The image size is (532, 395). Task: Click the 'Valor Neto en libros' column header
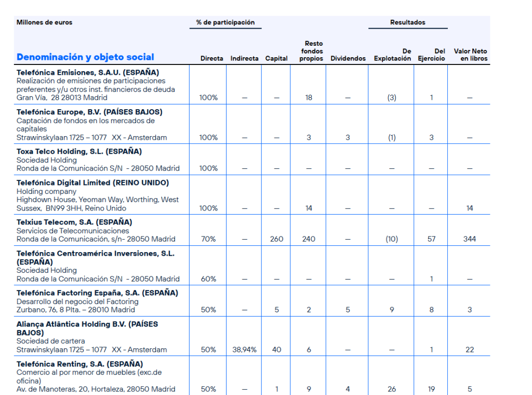click(x=470, y=55)
